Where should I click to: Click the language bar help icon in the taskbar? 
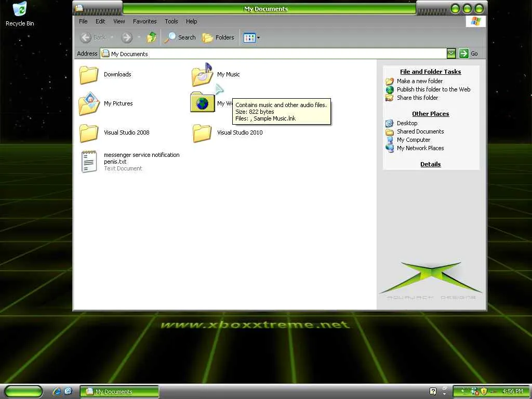[x=433, y=391]
